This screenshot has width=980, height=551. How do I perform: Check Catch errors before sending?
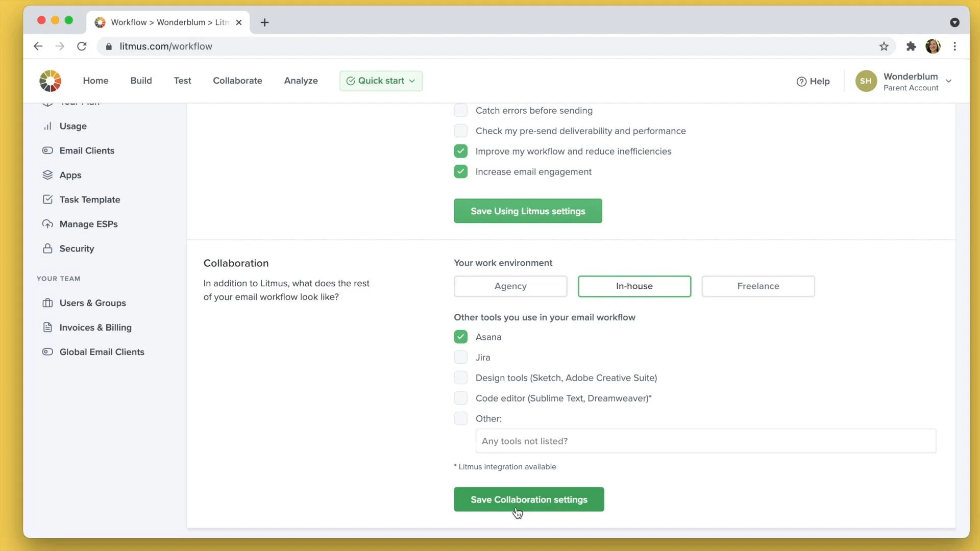[460, 111]
